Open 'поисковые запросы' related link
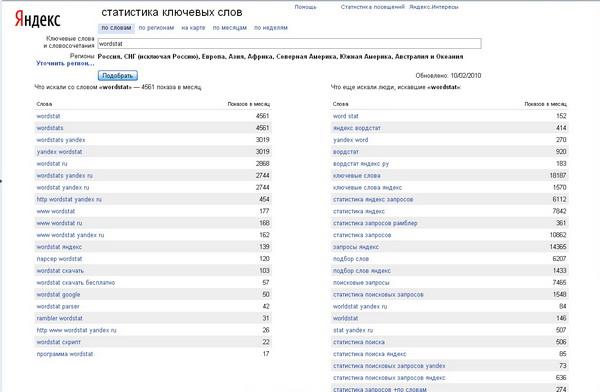This screenshot has height=392, width=600. point(361,283)
